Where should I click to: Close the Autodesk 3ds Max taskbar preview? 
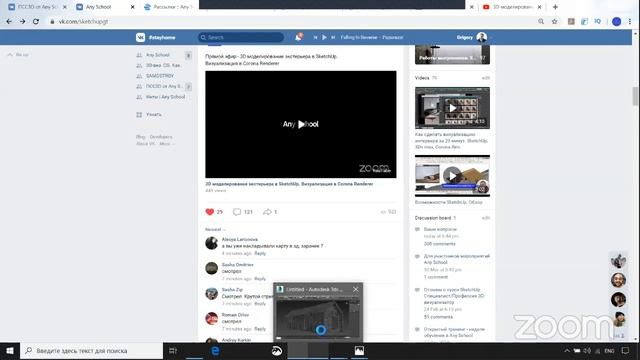(x=356, y=289)
